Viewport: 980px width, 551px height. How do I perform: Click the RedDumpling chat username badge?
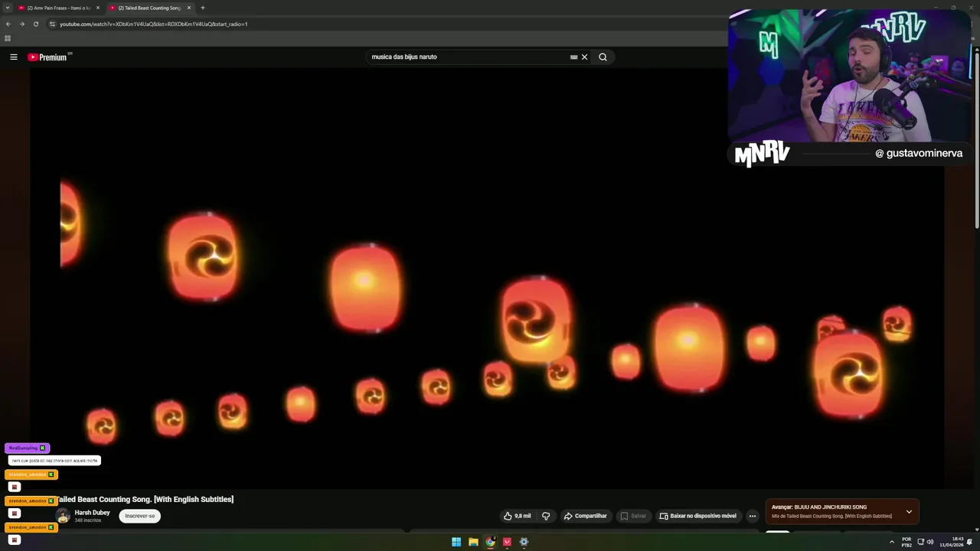(27, 448)
